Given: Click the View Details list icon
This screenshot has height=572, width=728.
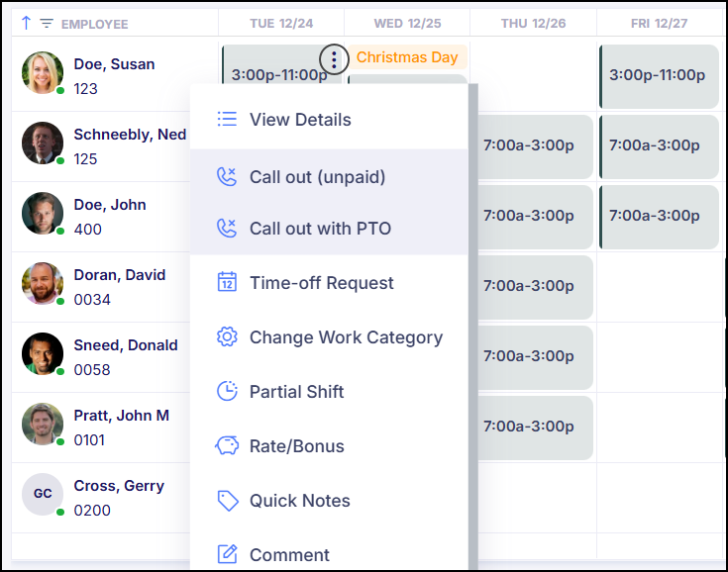Looking at the screenshot, I should click(x=227, y=120).
